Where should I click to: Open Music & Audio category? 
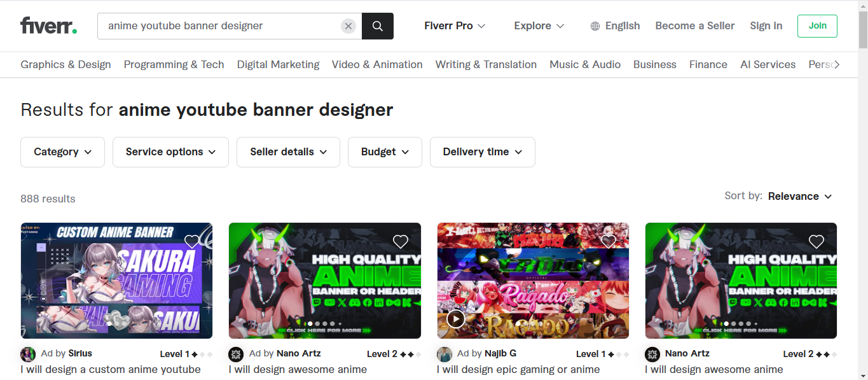[585, 64]
